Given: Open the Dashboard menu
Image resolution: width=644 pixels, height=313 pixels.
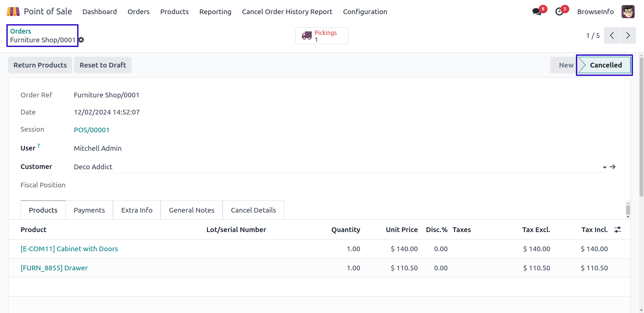Looking at the screenshot, I should click(100, 12).
